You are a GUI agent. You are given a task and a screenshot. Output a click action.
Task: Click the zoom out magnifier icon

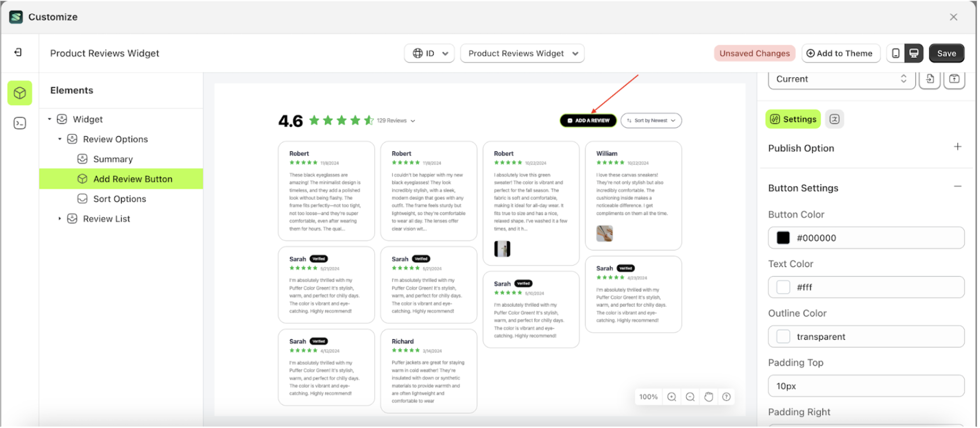coord(690,397)
